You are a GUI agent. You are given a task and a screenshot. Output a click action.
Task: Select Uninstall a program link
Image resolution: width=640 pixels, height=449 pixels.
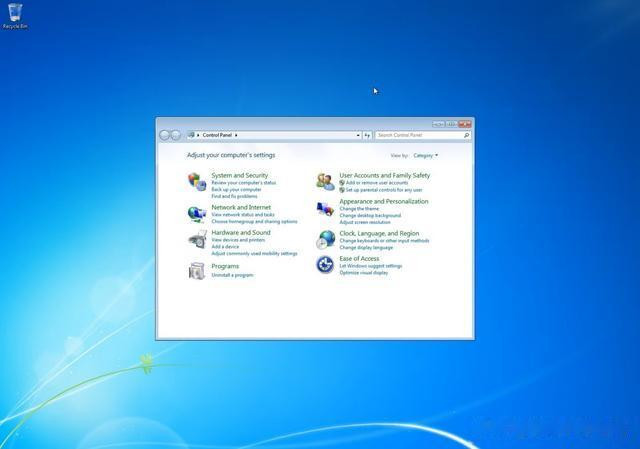[x=232, y=275]
